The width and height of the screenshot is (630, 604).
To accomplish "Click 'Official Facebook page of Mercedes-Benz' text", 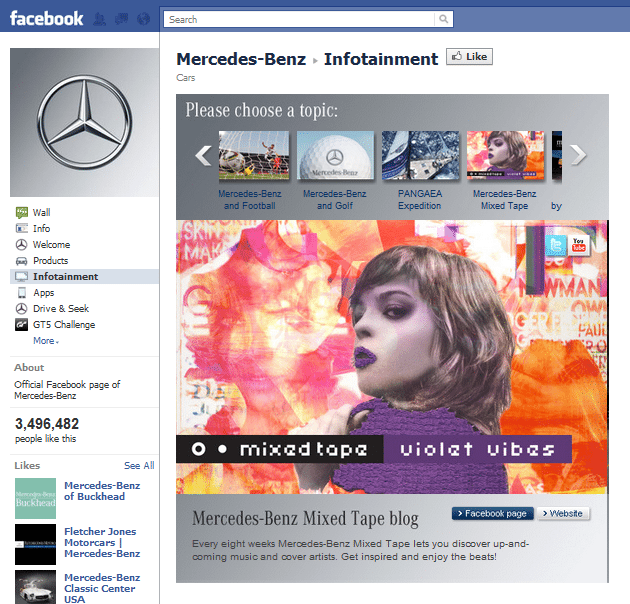I will [x=67, y=390].
